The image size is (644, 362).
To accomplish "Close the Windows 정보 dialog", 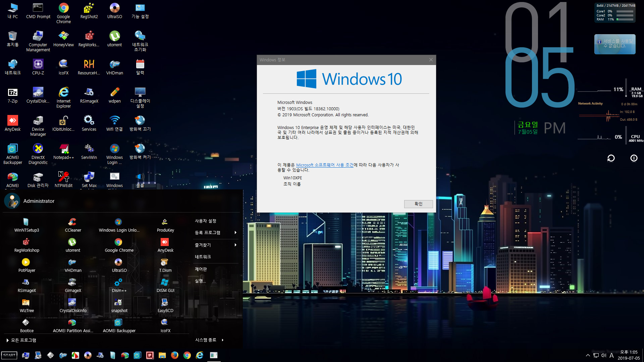I will (x=431, y=60).
